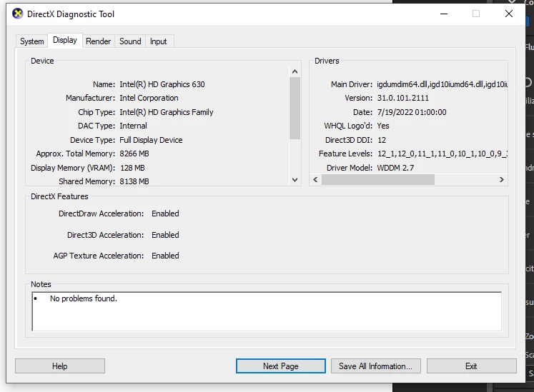Viewport: 534px width, 392px height.
Task: Click the 'Intel(R) HD Graphics Family' chip type
Action: (x=166, y=112)
